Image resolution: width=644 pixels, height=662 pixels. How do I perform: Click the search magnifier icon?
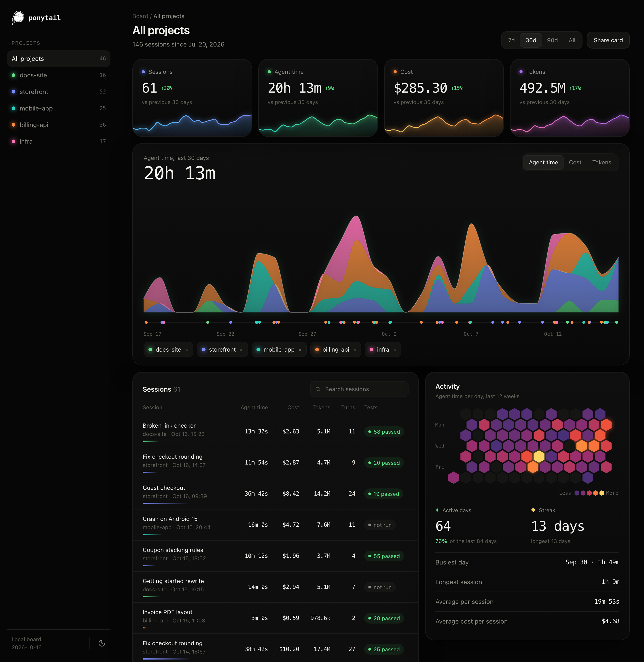click(x=318, y=389)
